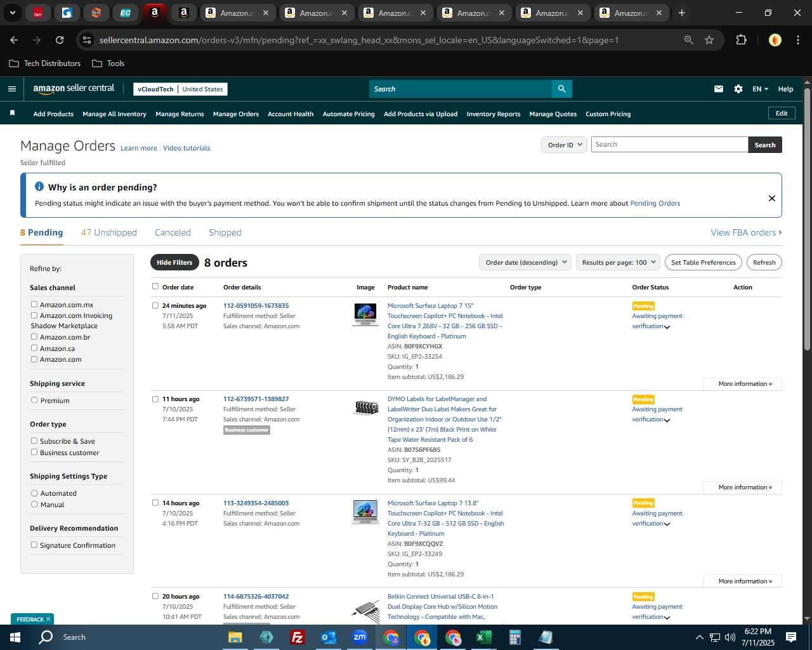This screenshot has height=650, width=812.
Task: Check the Subscribe & Save order type
Action: (x=34, y=441)
